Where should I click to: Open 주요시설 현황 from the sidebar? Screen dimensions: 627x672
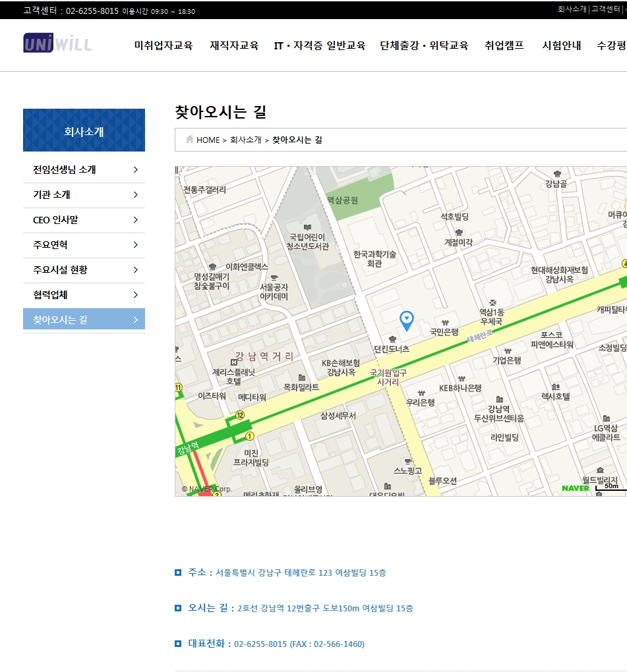click(x=84, y=270)
